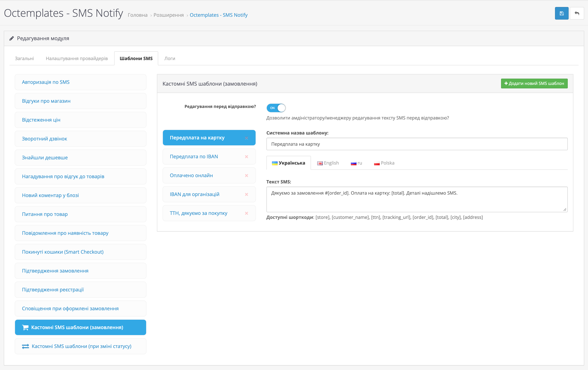Open 'Покинуті кошики (Smart Checkout)' template
This screenshot has height=370, width=588.
click(x=81, y=252)
